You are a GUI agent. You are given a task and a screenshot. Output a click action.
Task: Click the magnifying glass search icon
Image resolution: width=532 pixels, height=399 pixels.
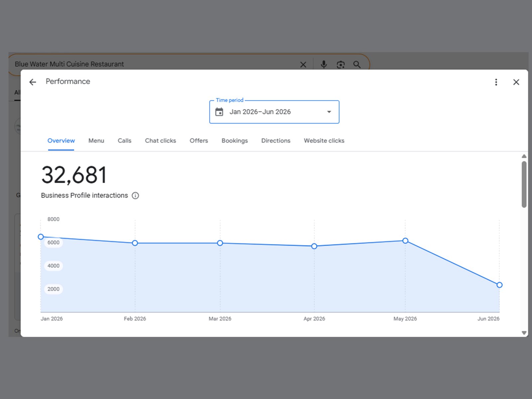pyautogui.click(x=357, y=65)
